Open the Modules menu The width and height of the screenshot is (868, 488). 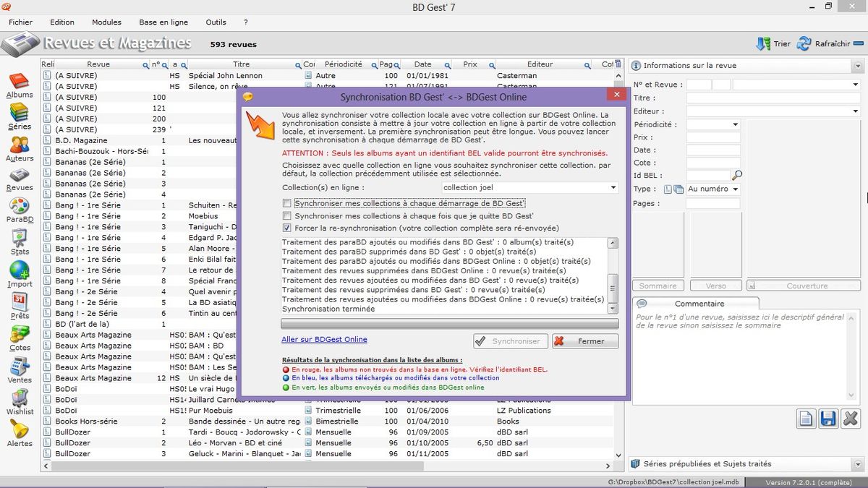coord(106,22)
